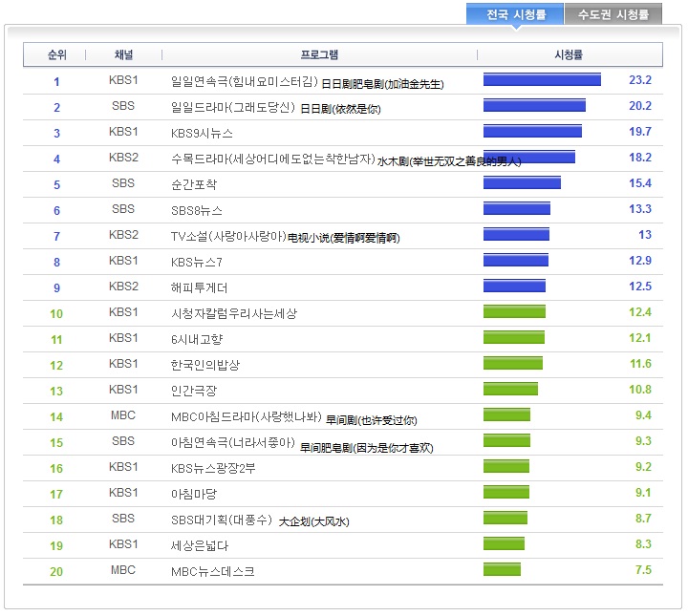This screenshot has height=616, width=688.
Task: Click the 19.7 rating value
Action: click(x=640, y=132)
